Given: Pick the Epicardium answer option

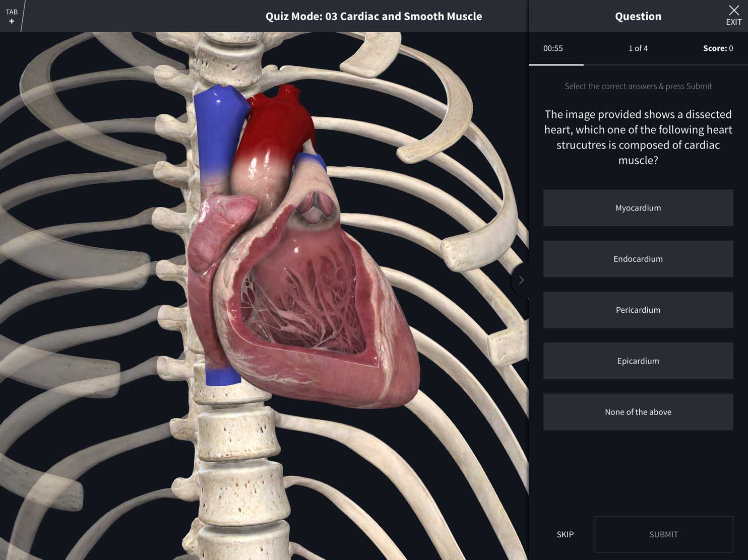Looking at the screenshot, I should pos(638,361).
